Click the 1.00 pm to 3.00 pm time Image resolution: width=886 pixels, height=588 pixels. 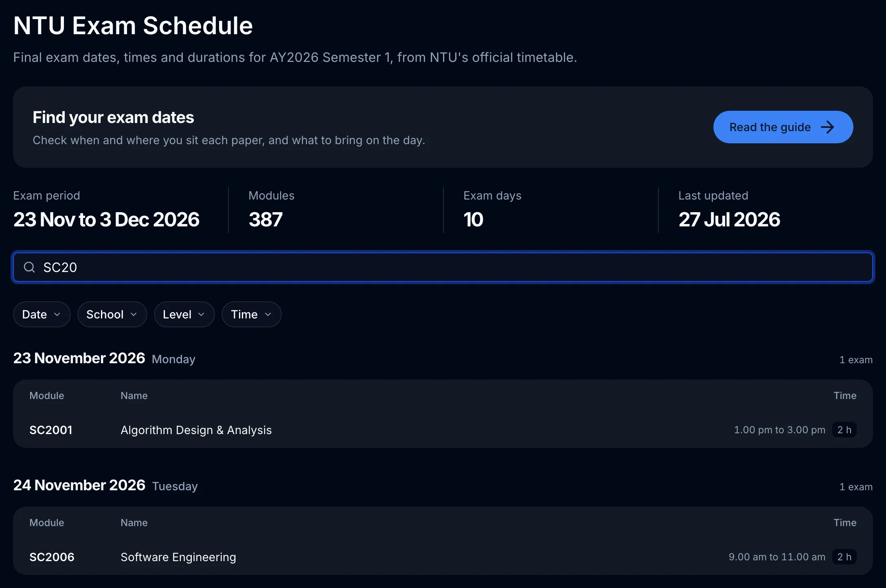click(779, 430)
